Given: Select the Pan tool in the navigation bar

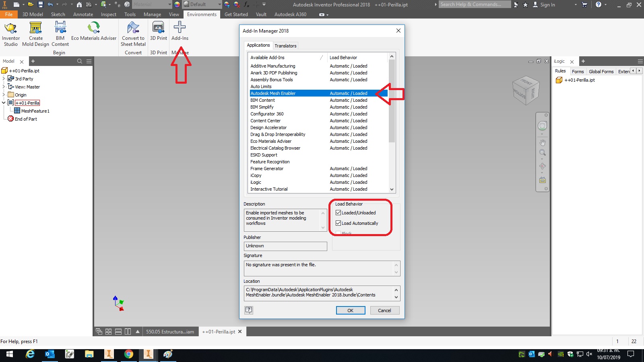Looking at the screenshot, I should (x=542, y=142).
